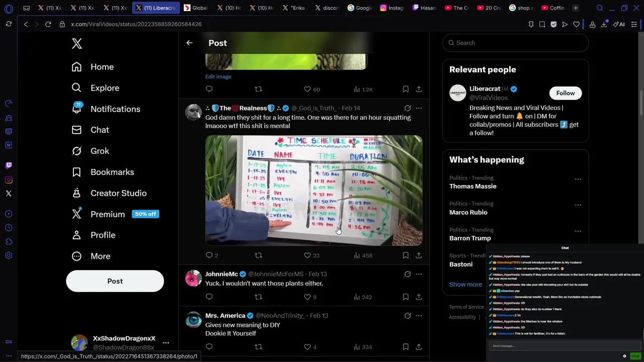Image resolution: width=644 pixels, height=362 pixels.
Task: Go back using the Post header arrow
Action: 189,43
